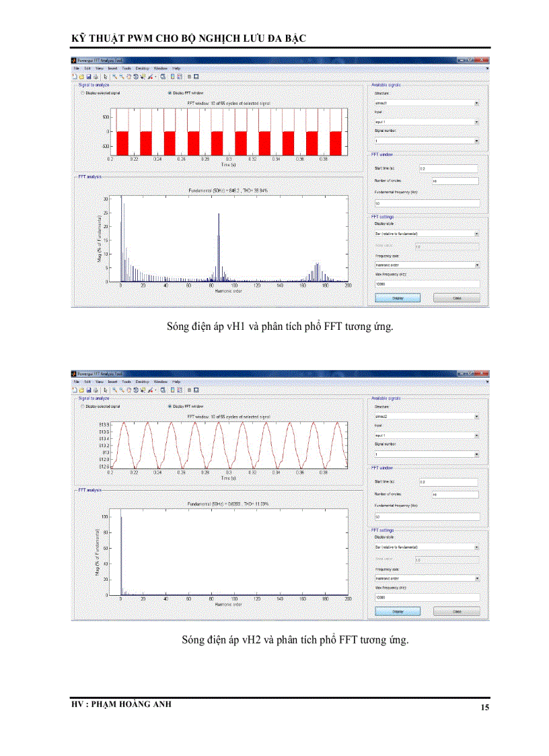Click Max Frequency field in upper window
549x756 pixels.
click(x=427, y=283)
